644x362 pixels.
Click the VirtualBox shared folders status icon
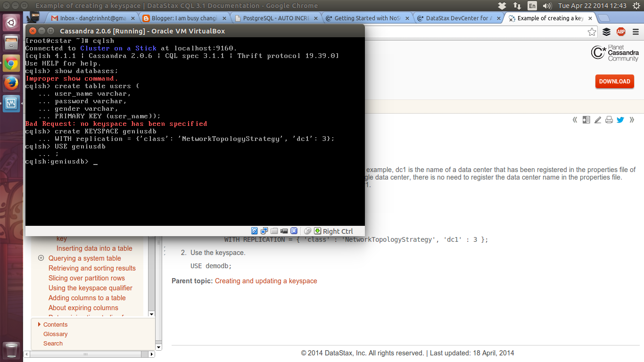(274, 231)
